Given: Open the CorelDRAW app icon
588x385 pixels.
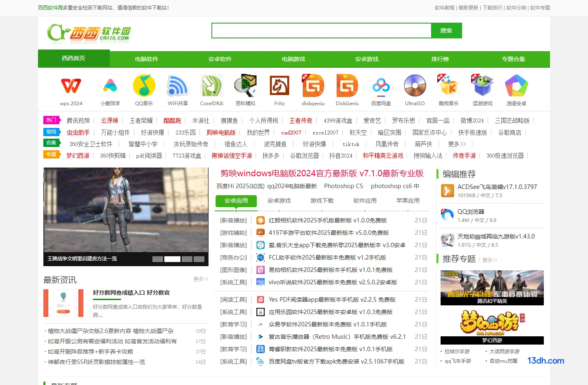Looking at the screenshot, I should click(212, 86).
